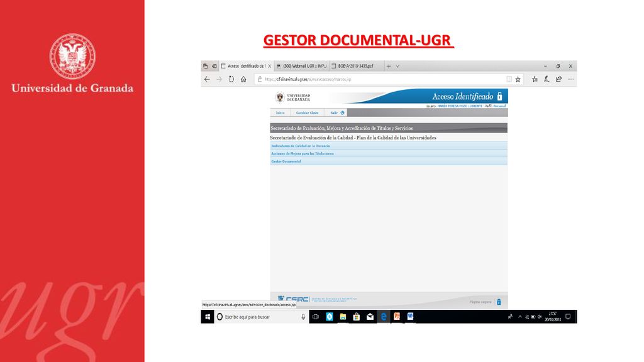This screenshot has width=644, height=362.
Task: Click the taskbar clock showing 21:57
Action: [x=553, y=317]
